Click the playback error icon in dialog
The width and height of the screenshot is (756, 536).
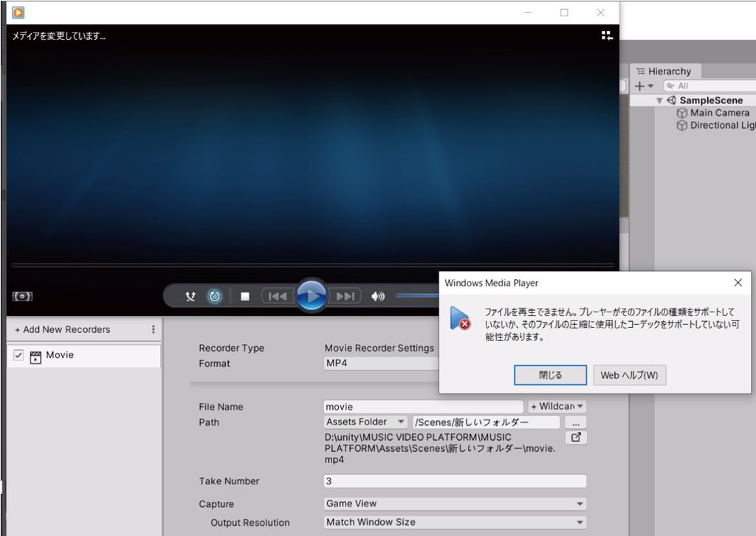(x=461, y=318)
